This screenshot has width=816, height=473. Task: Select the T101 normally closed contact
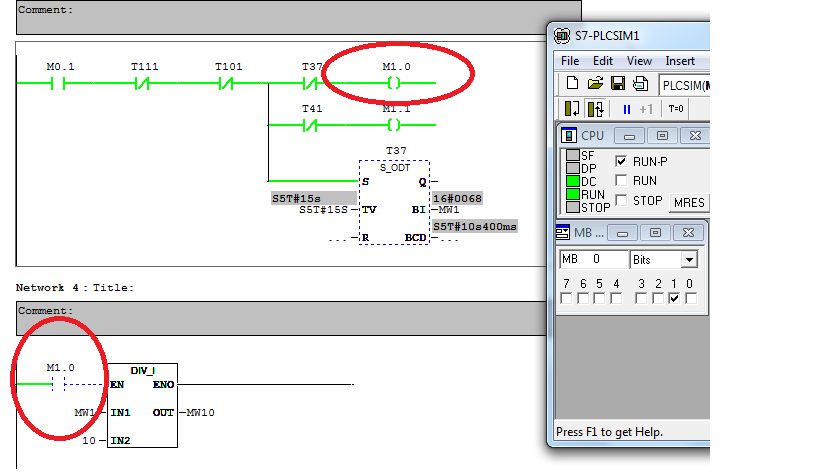coord(226,83)
